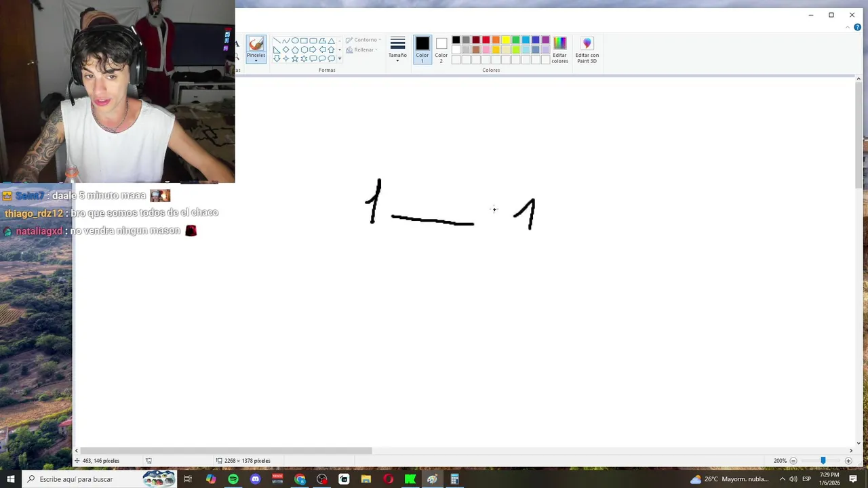Choose the oval shape
The width and height of the screenshot is (868, 488).
pos(295,41)
